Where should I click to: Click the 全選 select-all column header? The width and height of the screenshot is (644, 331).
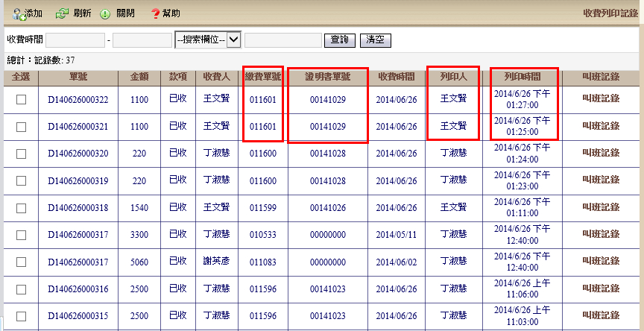(x=21, y=77)
